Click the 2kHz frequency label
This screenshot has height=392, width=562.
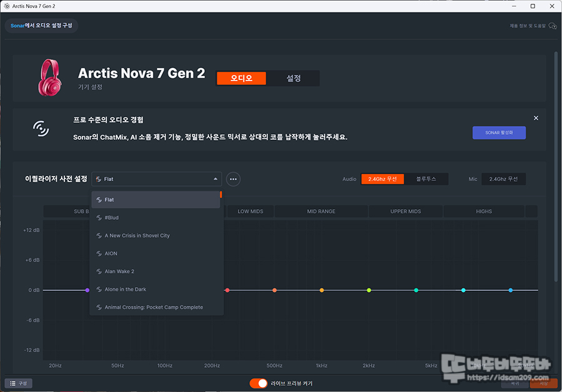(x=369, y=366)
